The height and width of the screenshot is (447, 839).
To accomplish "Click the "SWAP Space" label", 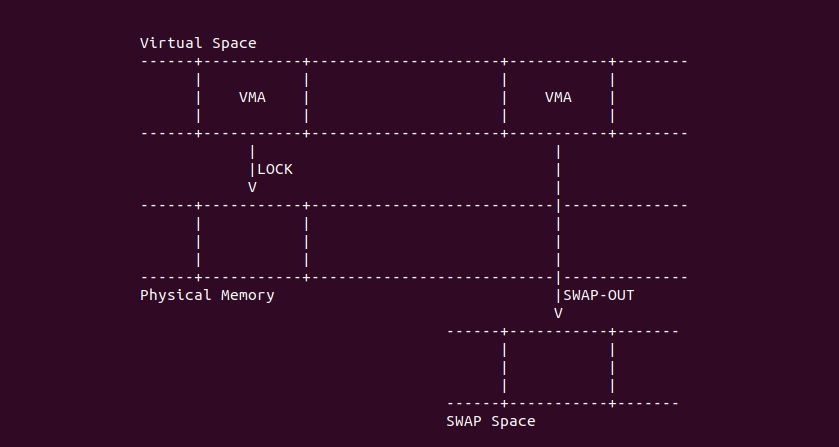I will 490,421.
